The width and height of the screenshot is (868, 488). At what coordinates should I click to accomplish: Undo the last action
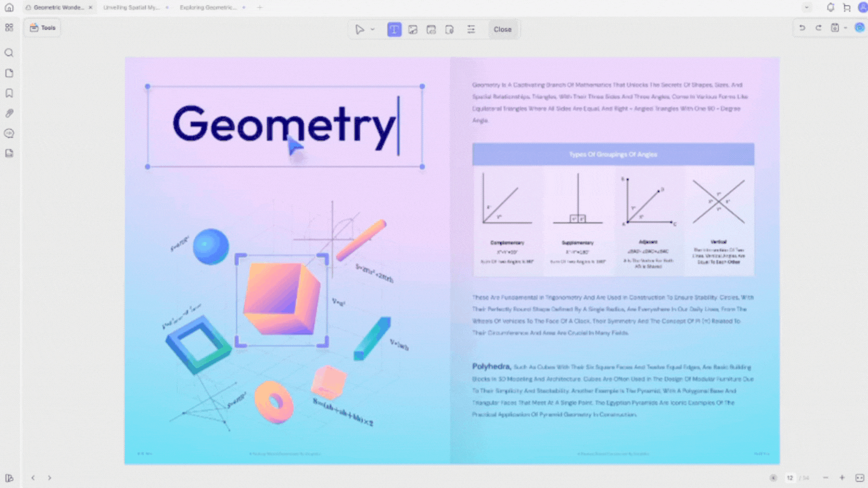802,28
